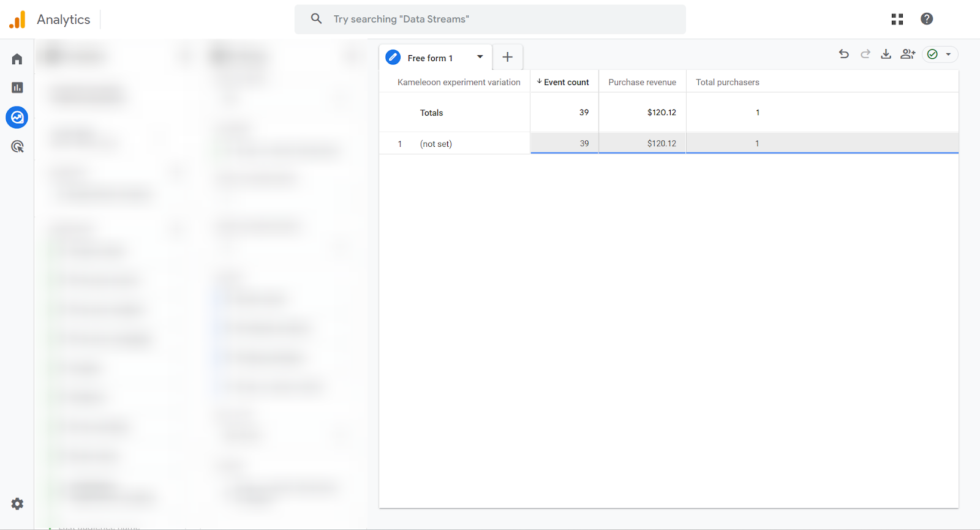Image resolution: width=980 pixels, height=530 pixels.
Task: Open the Home icon in sidebar
Action: (17, 59)
